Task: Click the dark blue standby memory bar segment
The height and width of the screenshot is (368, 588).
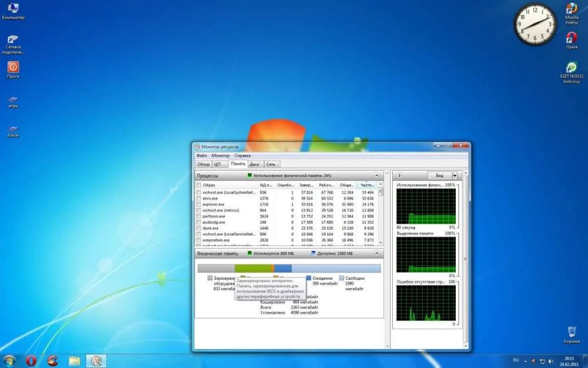Action: coord(283,268)
